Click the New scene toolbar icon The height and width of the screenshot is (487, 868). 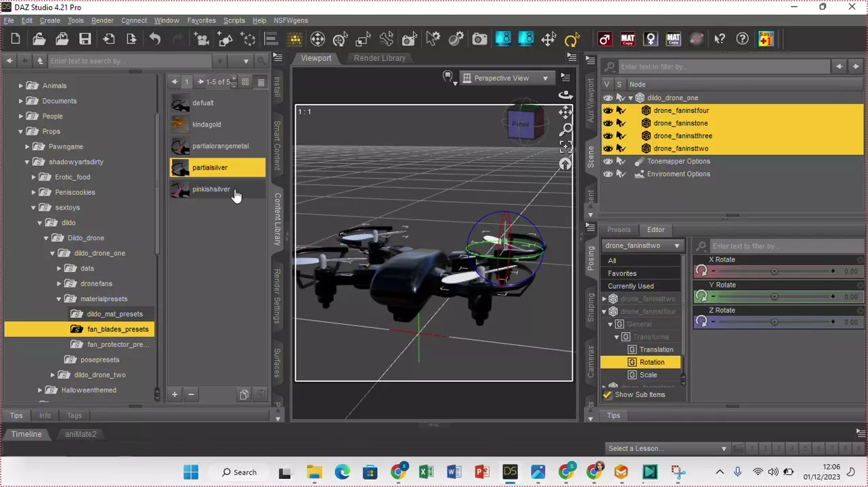pyautogui.click(x=16, y=39)
